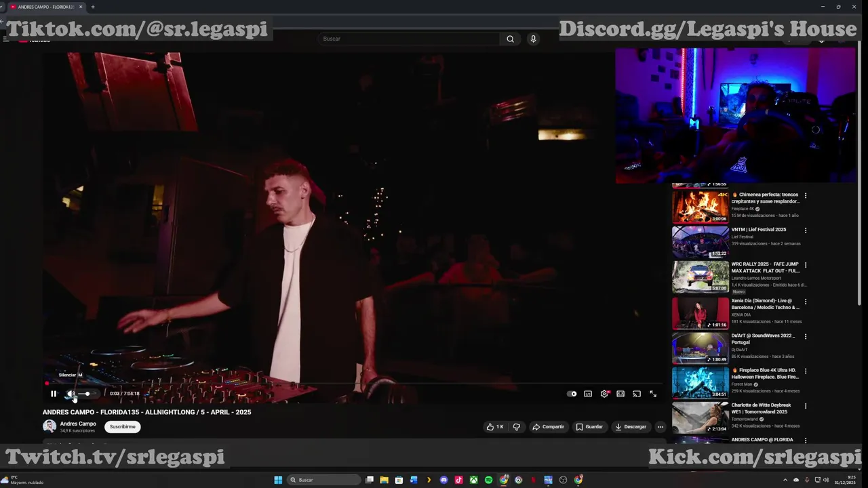
Task: Open the Charlotte de Witte Daybreak video
Action: pos(701,418)
